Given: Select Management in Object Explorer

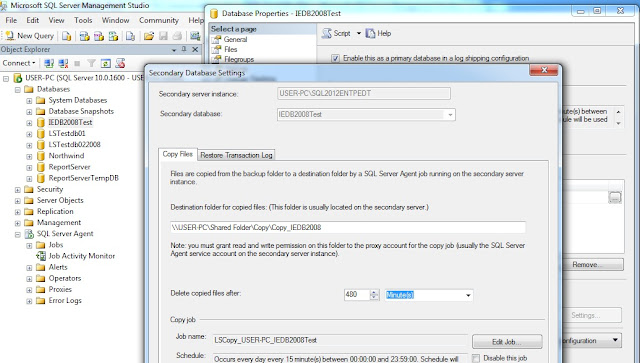Looking at the screenshot, I should 59,223.
